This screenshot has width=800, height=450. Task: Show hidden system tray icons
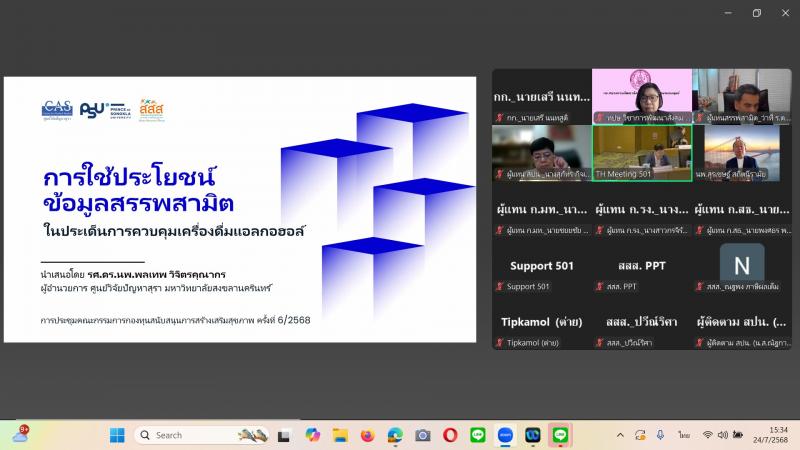620,435
